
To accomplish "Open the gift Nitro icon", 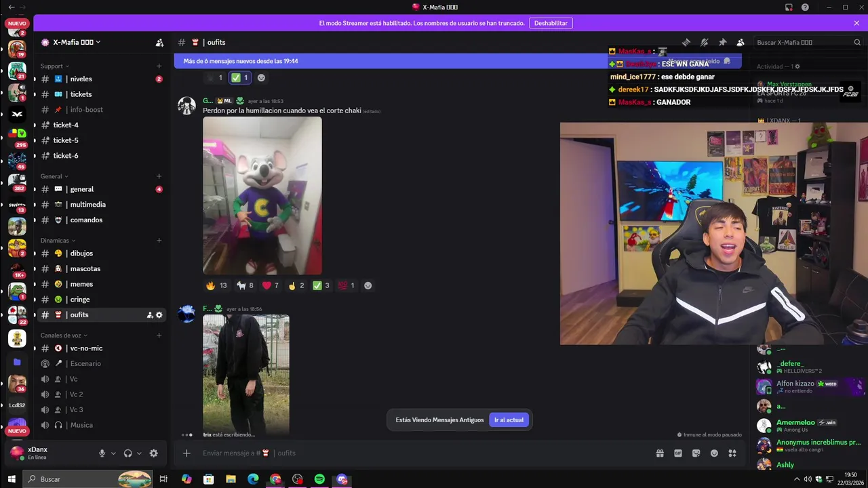I will (x=660, y=453).
